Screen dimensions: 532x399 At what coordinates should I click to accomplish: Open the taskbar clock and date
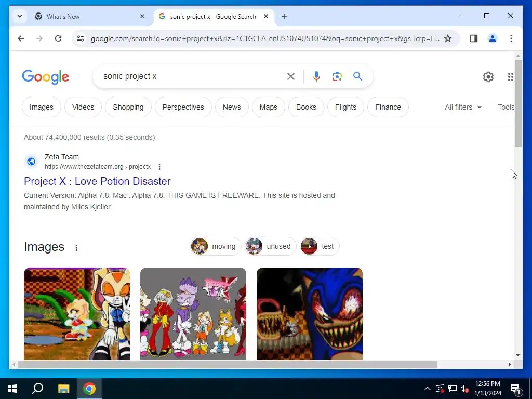[487, 389]
